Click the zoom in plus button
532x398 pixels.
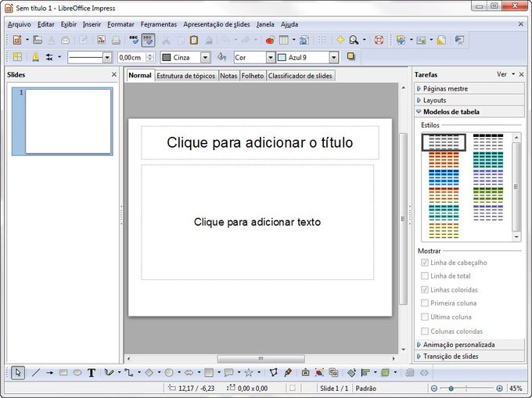click(x=499, y=389)
